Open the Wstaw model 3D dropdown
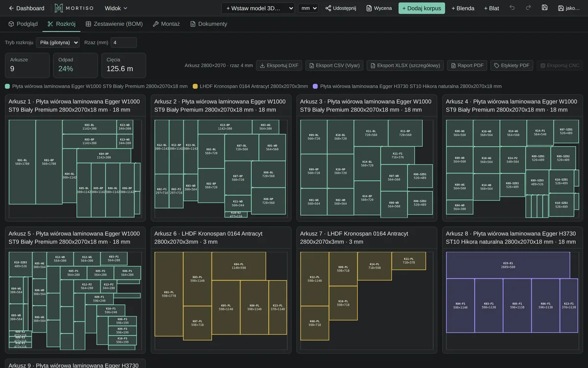The image size is (588, 368). coord(258,8)
